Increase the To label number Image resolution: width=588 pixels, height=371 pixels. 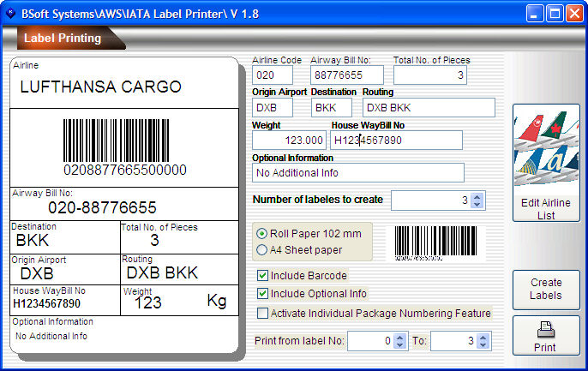[x=483, y=337]
